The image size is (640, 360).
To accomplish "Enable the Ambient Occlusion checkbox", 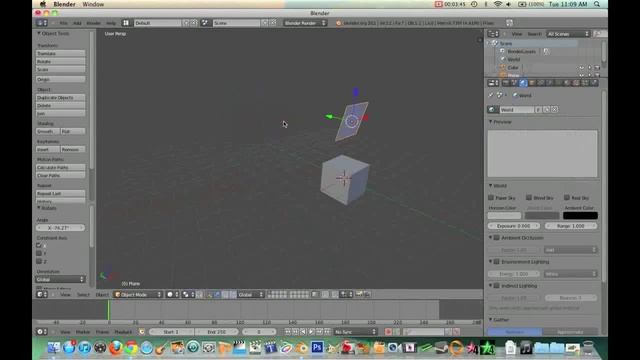I will pos(497,238).
